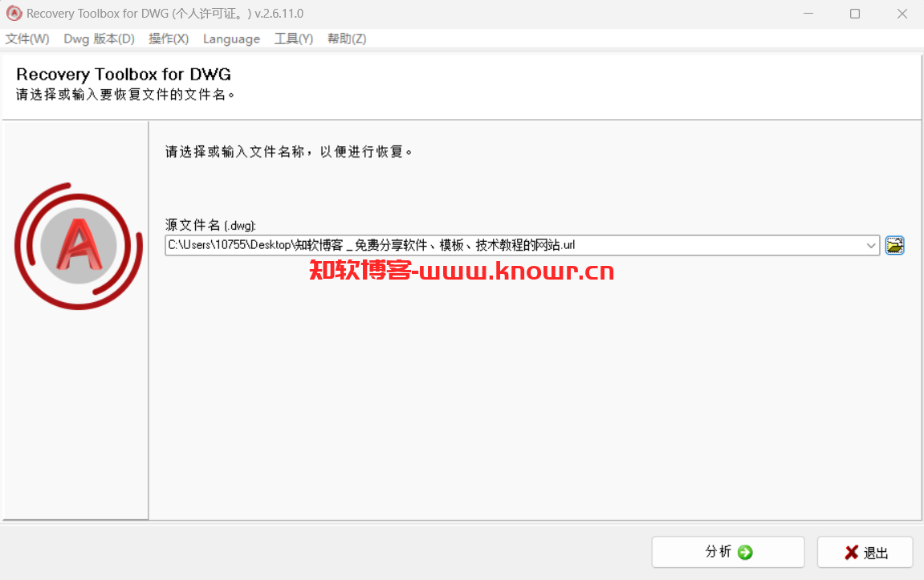This screenshot has width=924, height=580.
Task: Click the 退出 button
Action: pos(865,553)
